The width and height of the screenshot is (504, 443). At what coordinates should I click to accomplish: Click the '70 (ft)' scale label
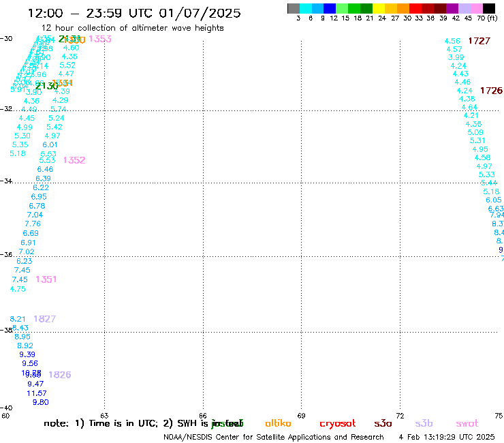click(487, 18)
